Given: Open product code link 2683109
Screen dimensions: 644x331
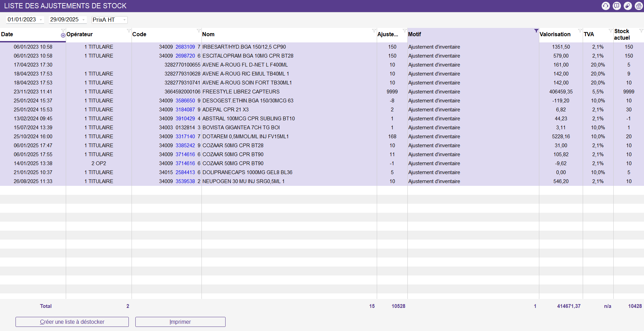Looking at the screenshot, I should 185,47.
